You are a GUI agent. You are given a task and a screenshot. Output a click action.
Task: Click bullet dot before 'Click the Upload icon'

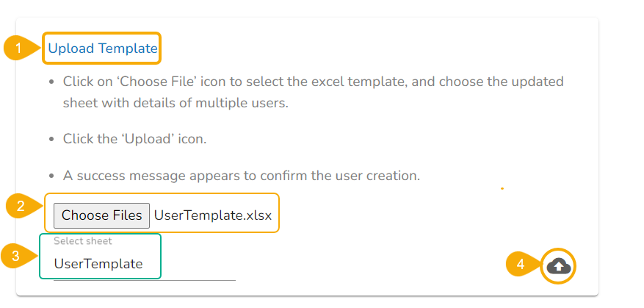pyautogui.click(x=50, y=139)
